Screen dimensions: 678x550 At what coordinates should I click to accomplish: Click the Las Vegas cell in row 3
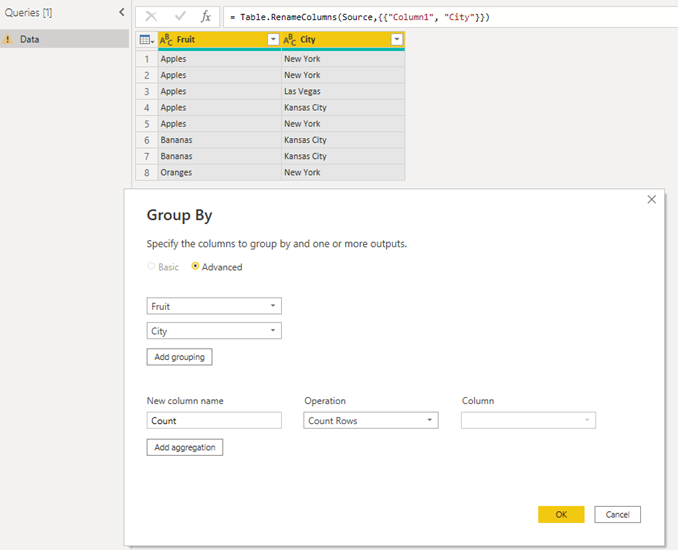(343, 91)
